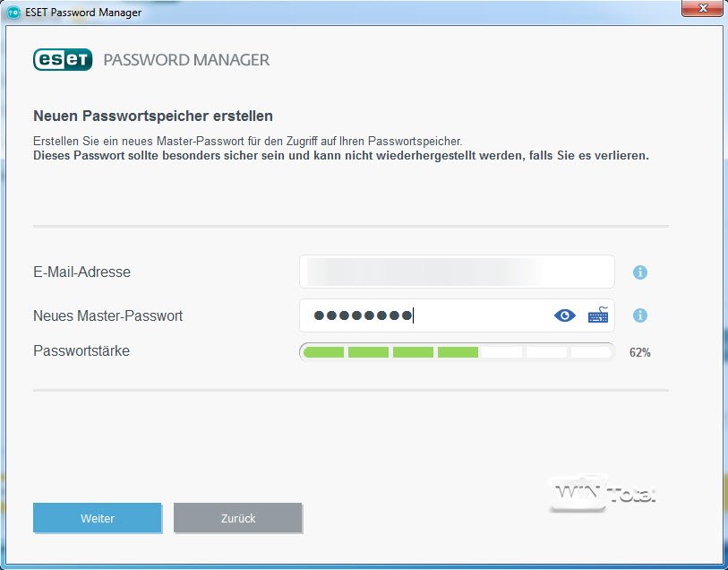Screen dimensions: 728x570
Task: Click the 62% strength value
Action: (x=639, y=352)
